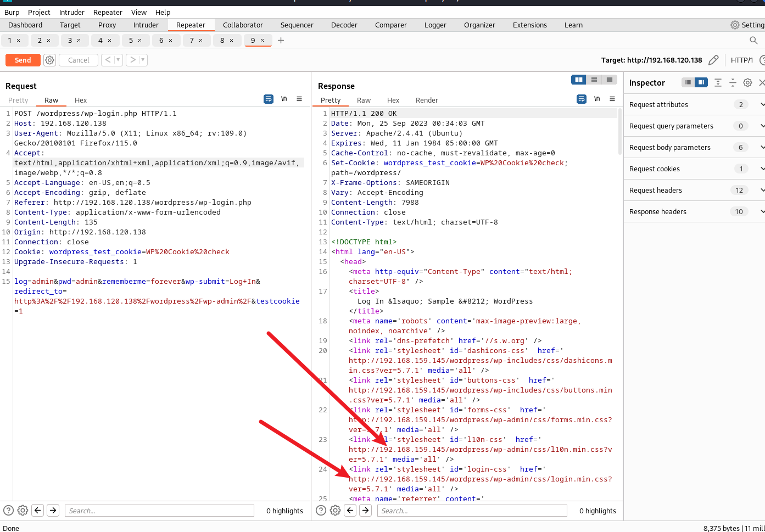
Task: Add a new Repeater tab
Action: [281, 40]
